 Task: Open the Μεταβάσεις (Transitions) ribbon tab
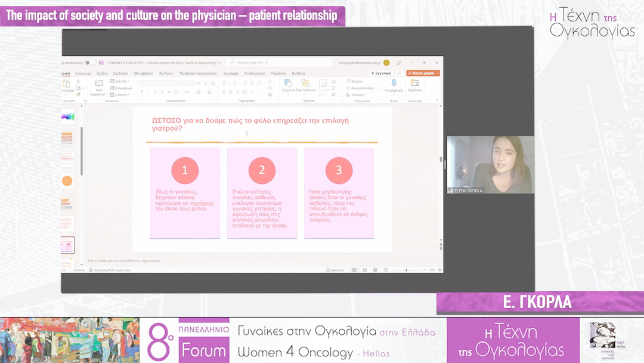(144, 72)
